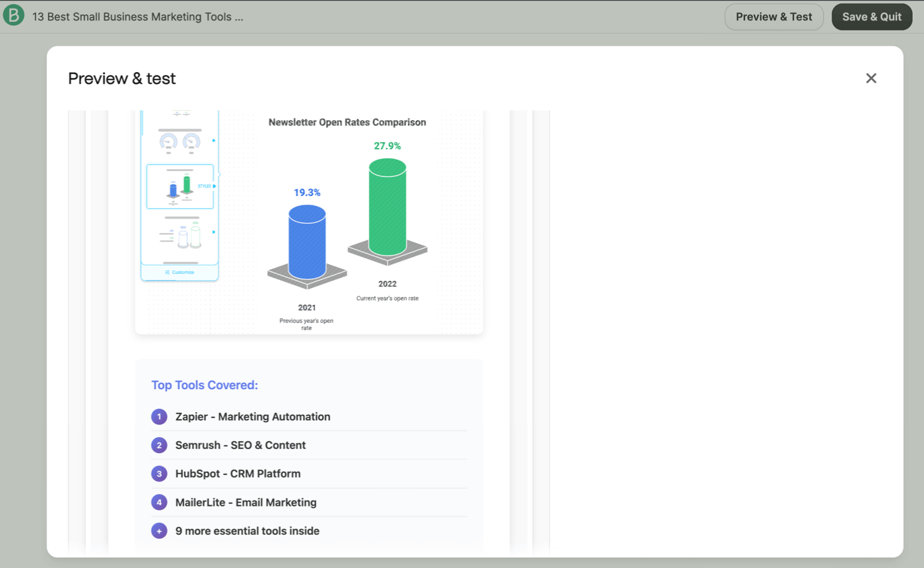Click '9 more essential tools inside' text
This screenshot has height=568, width=924.
[247, 530]
